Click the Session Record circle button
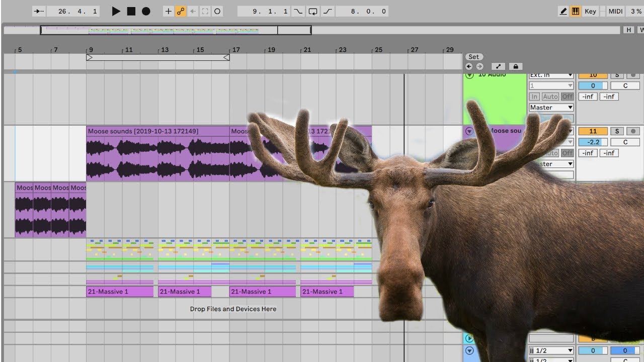644x362 pixels. (217, 11)
